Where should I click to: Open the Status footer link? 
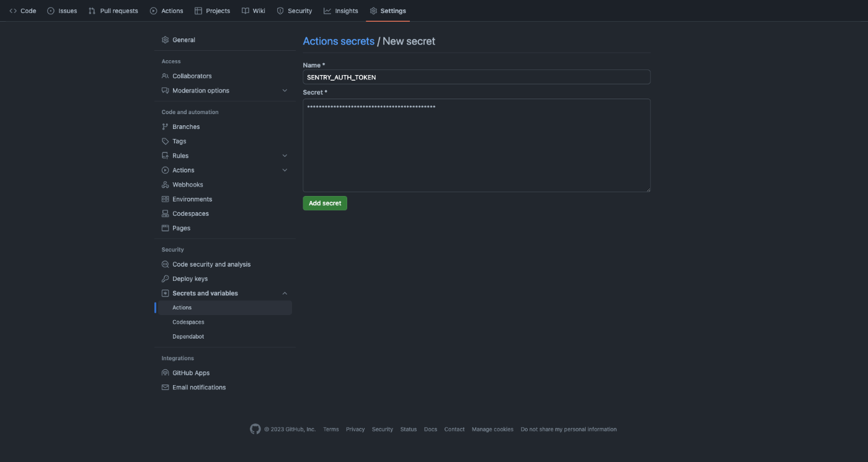click(x=409, y=429)
